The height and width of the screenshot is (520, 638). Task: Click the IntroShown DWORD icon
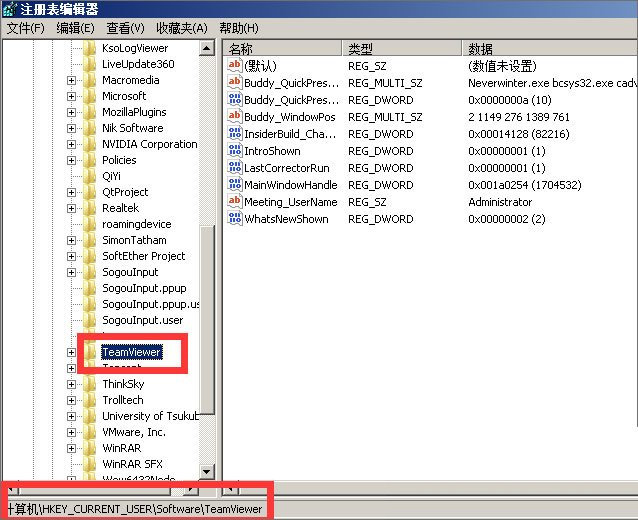click(x=235, y=151)
